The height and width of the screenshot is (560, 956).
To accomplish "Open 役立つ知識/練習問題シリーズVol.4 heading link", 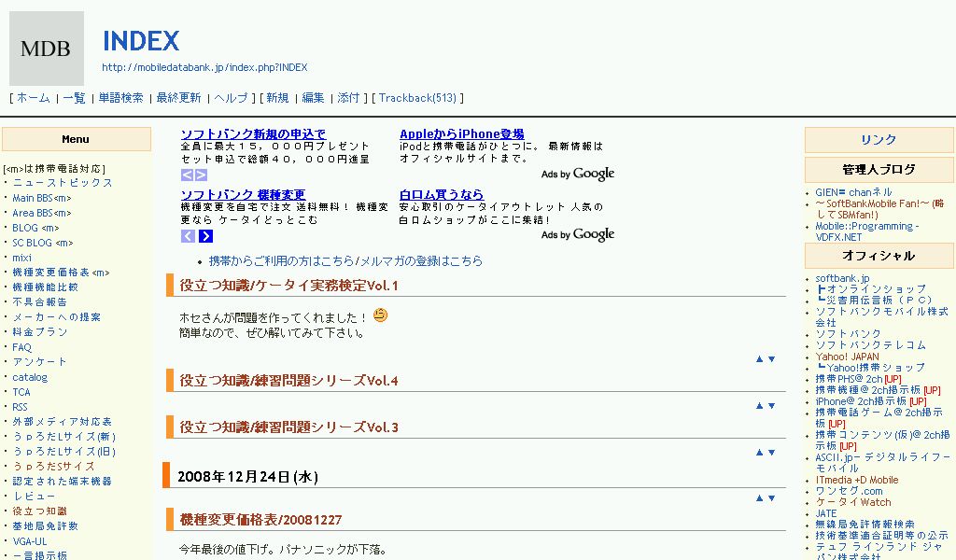I will click(x=288, y=381).
